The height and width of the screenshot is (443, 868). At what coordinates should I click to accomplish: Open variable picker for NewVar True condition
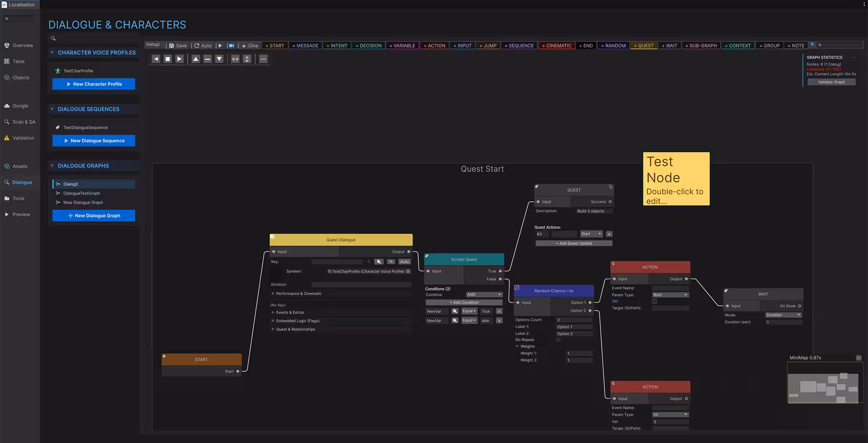(x=455, y=311)
